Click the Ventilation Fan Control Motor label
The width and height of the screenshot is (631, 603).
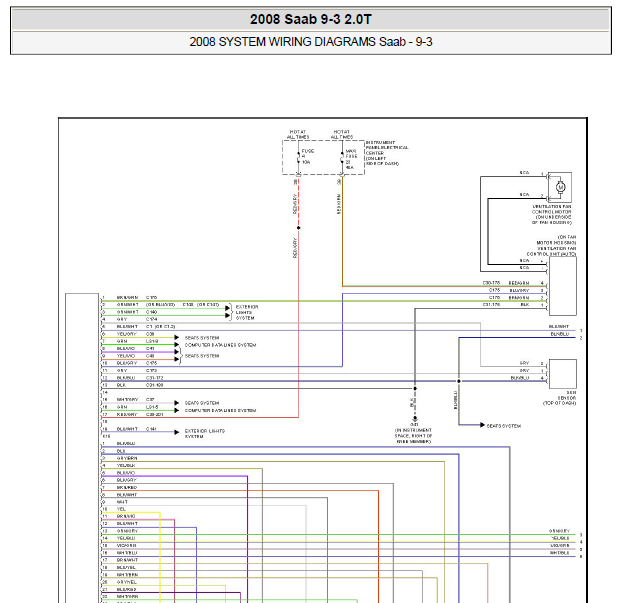click(x=551, y=215)
